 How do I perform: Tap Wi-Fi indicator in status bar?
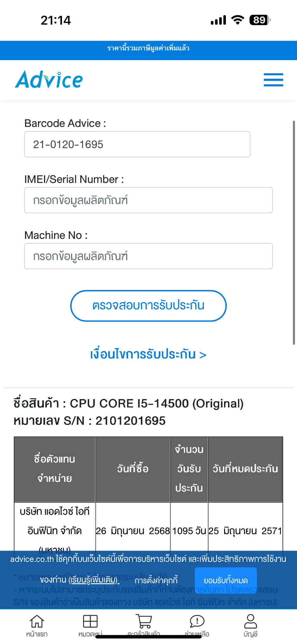[x=238, y=20]
